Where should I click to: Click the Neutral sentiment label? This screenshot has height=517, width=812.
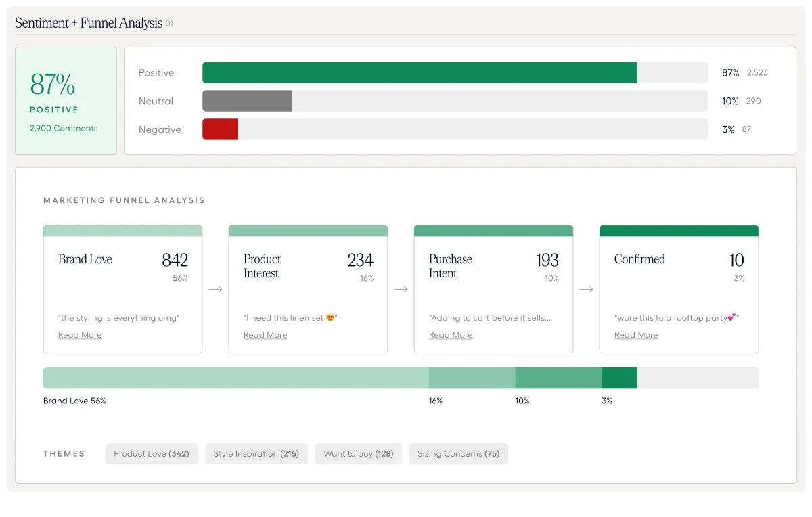click(156, 101)
